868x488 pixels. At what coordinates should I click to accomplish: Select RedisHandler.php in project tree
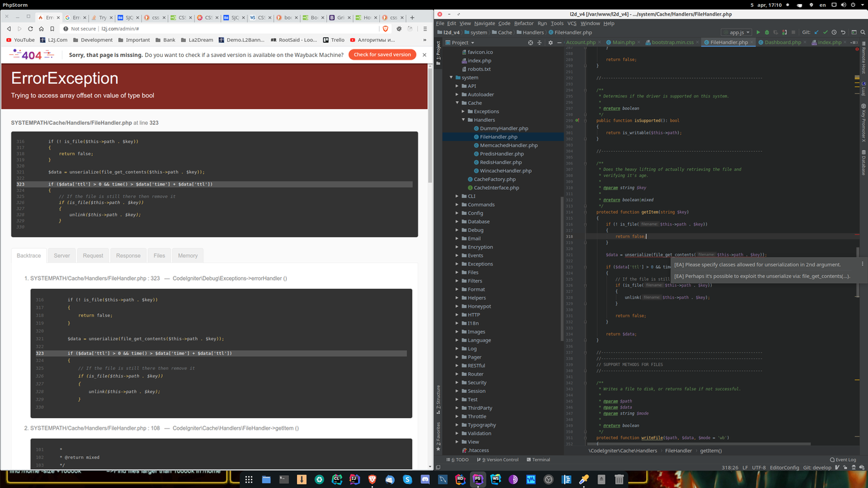click(500, 162)
